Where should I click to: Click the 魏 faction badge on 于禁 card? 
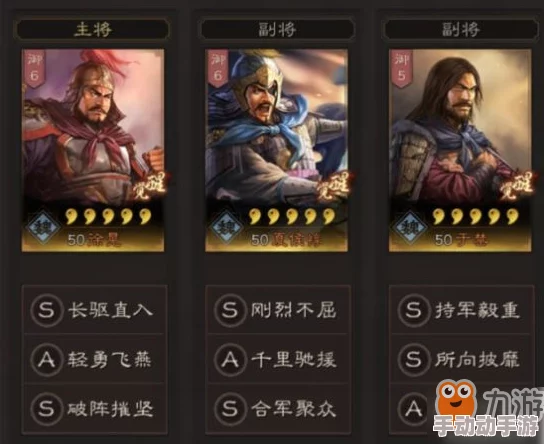(410, 227)
